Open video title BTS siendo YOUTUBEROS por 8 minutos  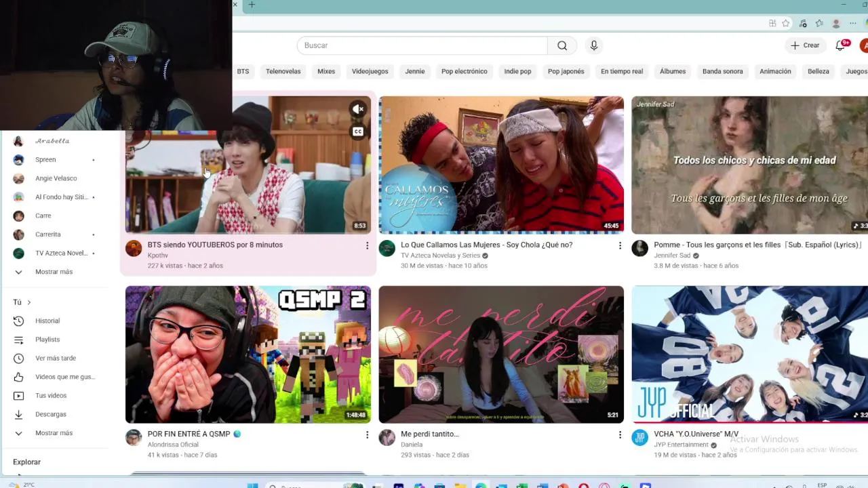pyautogui.click(x=215, y=245)
